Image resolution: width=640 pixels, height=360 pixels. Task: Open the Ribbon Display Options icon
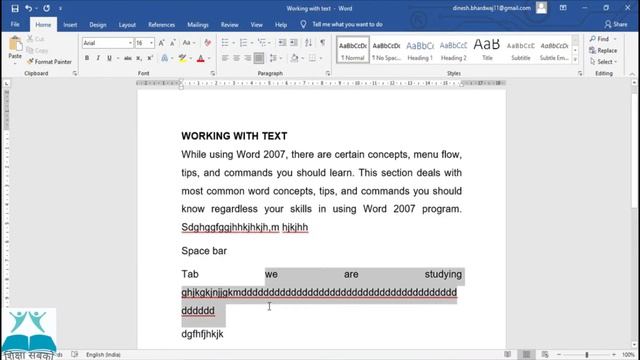click(563, 8)
